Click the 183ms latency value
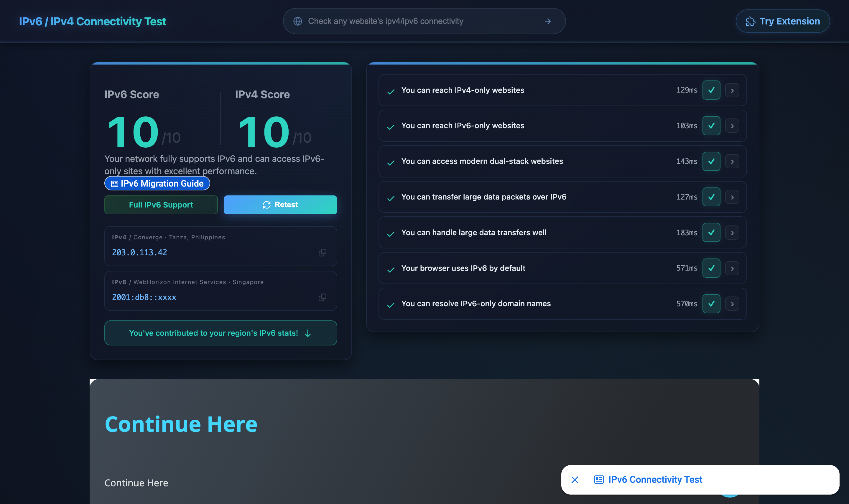The height and width of the screenshot is (504, 849). (687, 233)
